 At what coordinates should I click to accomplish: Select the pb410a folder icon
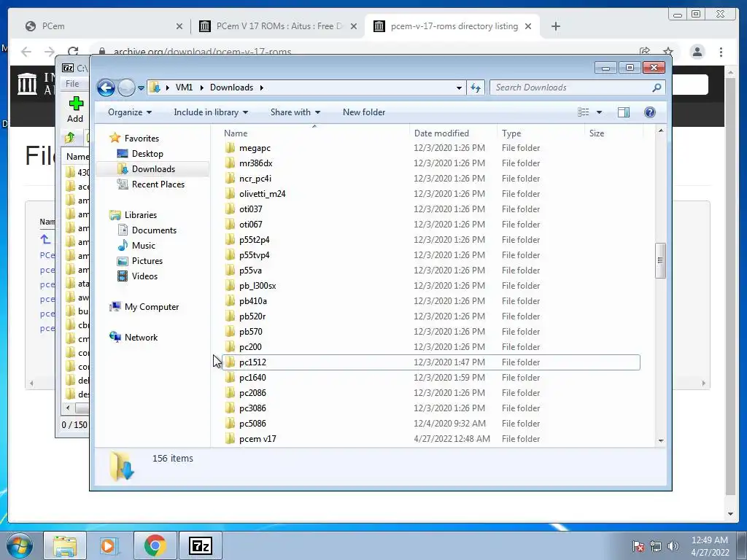tap(230, 300)
